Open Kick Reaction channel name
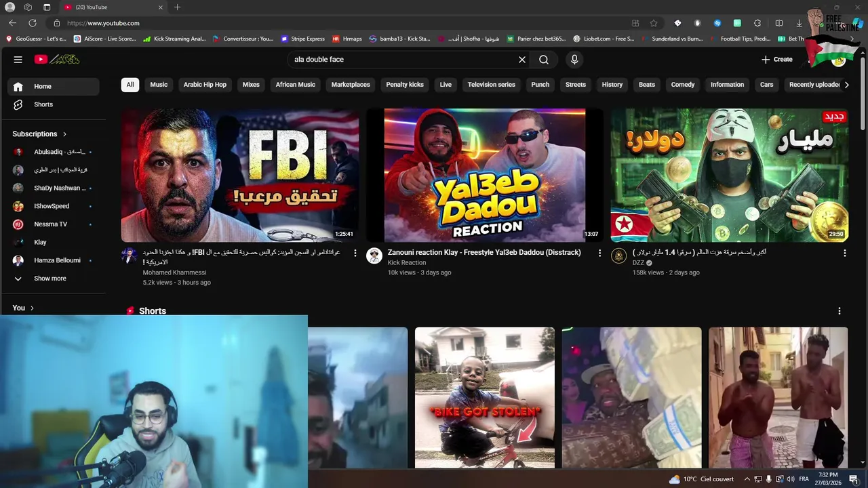The image size is (868, 488). pyautogui.click(x=407, y=263)
